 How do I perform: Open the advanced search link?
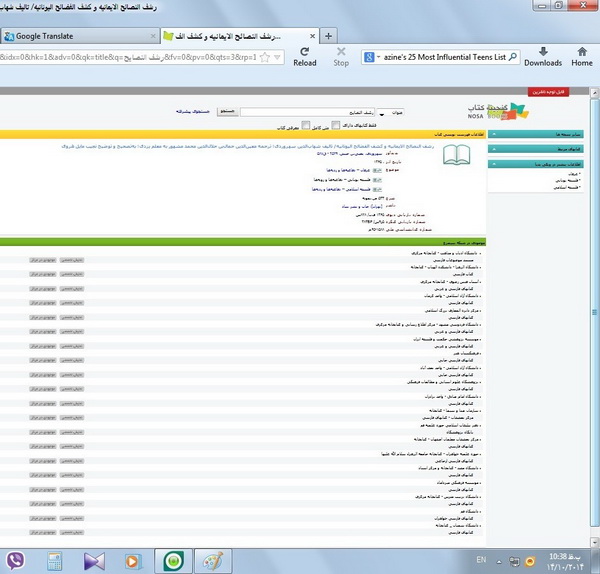pos(191,112)
